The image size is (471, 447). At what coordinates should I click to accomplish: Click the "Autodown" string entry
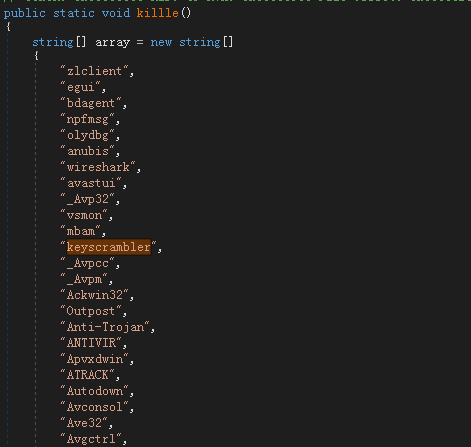(x=94, y=391)
